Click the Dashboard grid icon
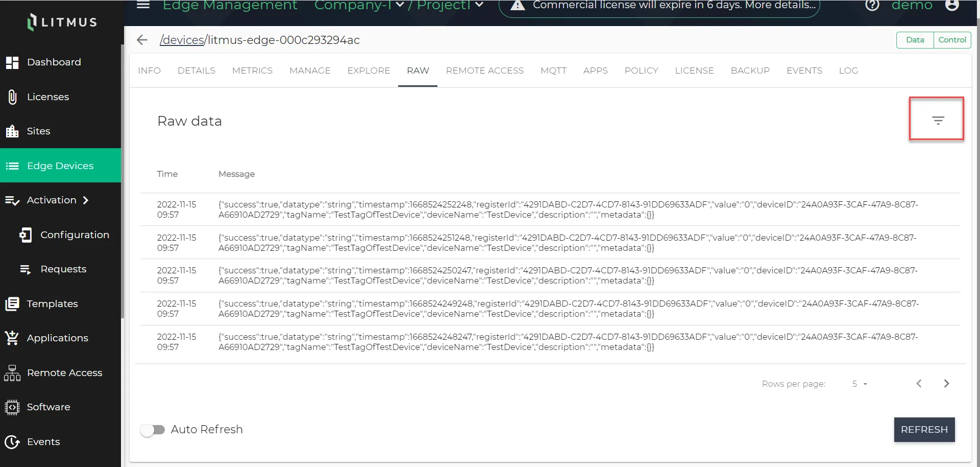The width and height of the screenshot is (980, 467). click(x=12, y=62)
